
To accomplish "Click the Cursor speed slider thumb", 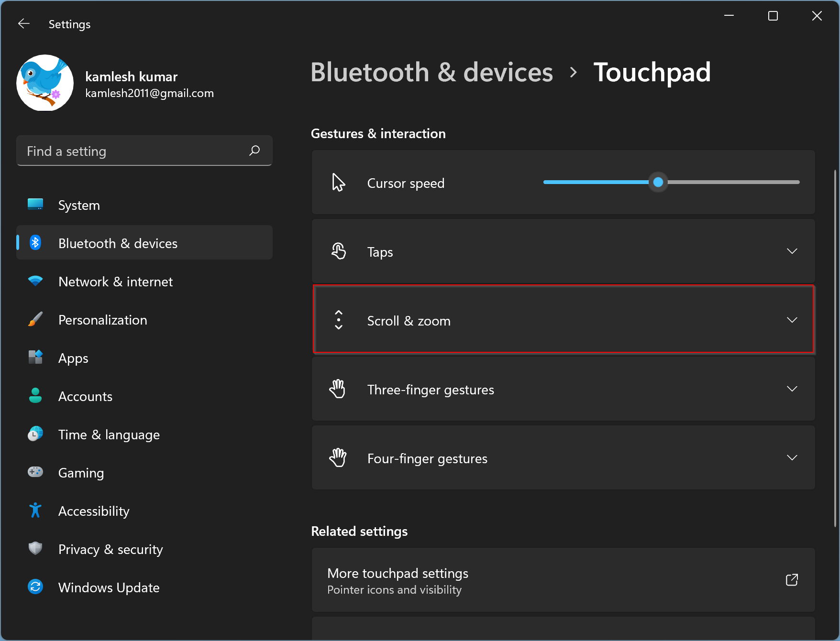I will [x=658, y=182].
